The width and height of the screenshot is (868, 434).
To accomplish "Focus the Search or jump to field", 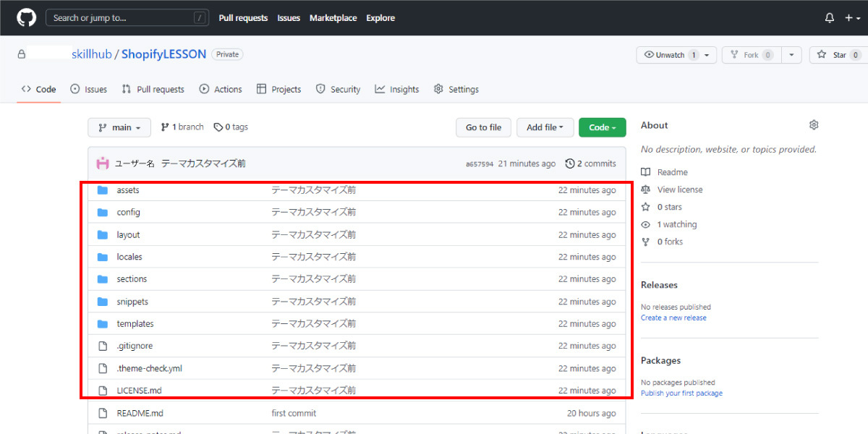I will click(127, 17).
